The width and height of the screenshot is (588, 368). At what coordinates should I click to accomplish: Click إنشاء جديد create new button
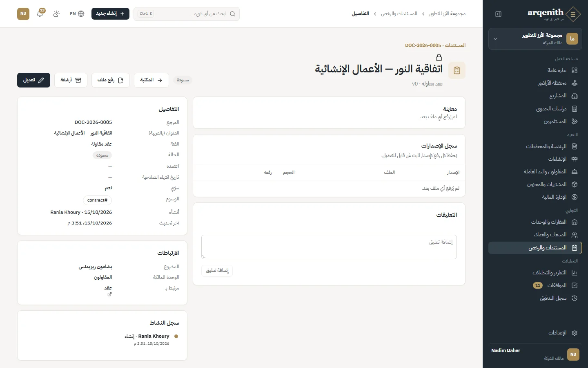pos(110,13)
